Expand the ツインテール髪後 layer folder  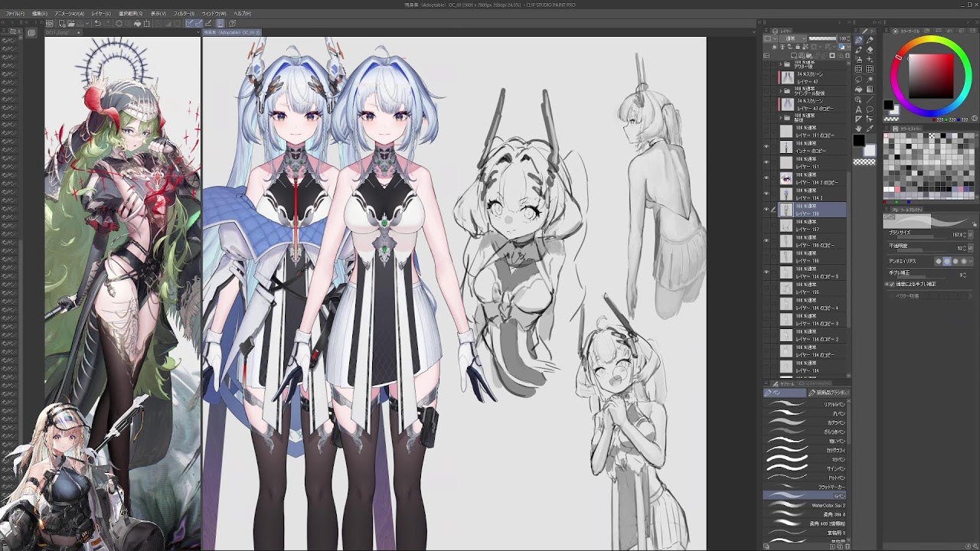[780, 90]
